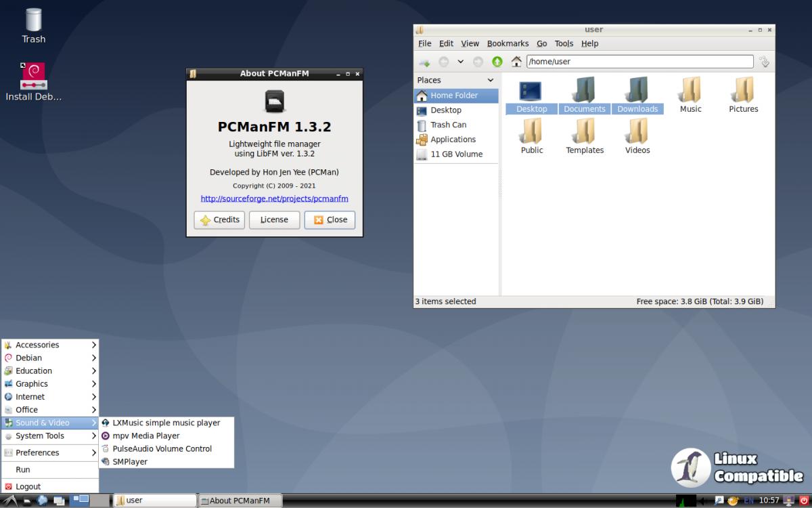
Task: Expand the Places side pane dropdown
Action: 491,80
